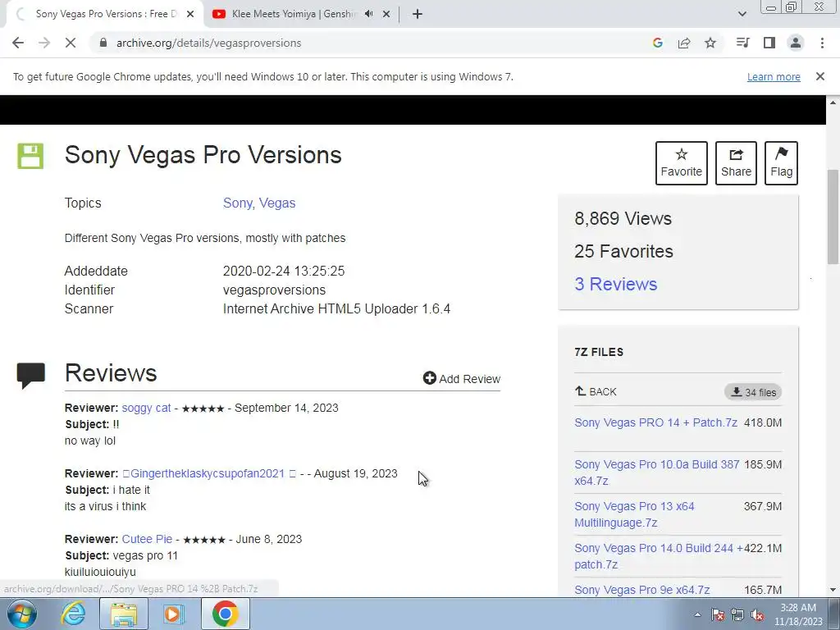Expand the tab search dropdown arrow
Viewport: 840px width, 630px height.
(742, 14)
